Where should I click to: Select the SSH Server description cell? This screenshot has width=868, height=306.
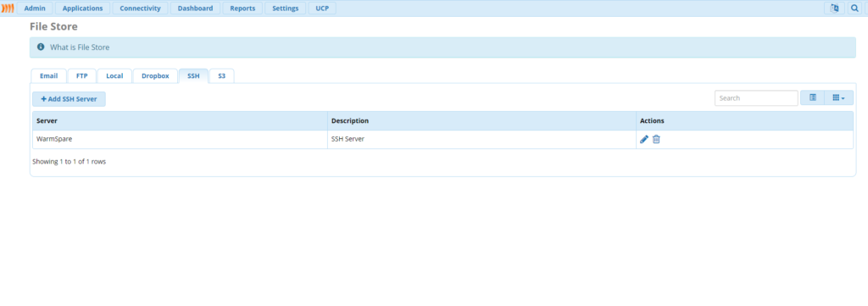(481, 140)
